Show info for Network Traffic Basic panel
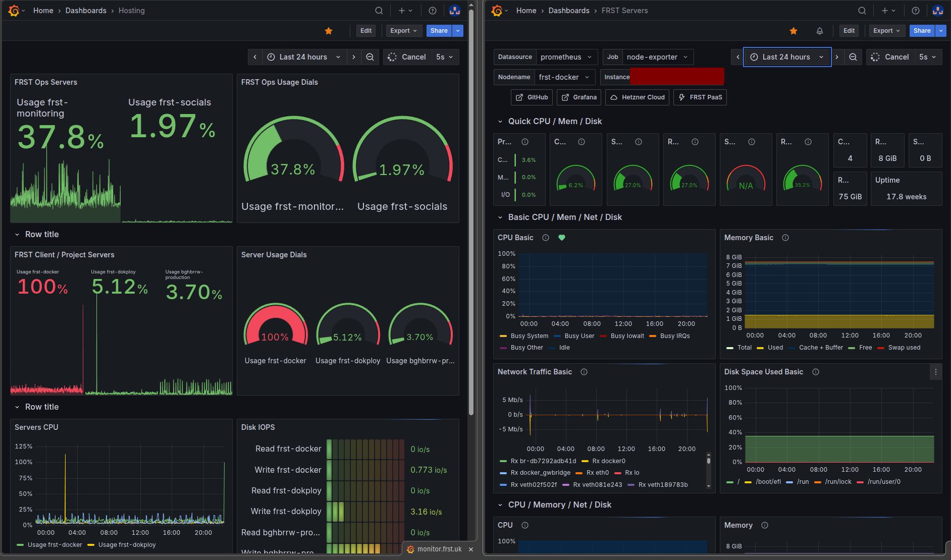 pyautogui.click(x=584, y=372)
